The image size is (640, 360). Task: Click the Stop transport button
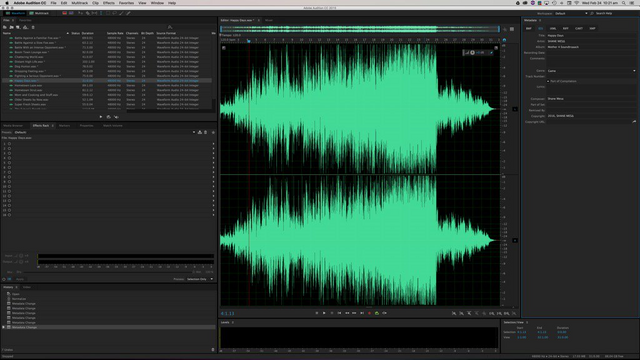317,313
